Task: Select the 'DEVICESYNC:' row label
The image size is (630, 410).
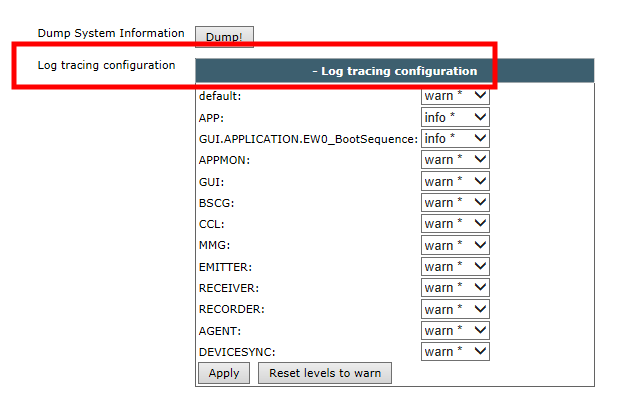Action: point(237,352)
